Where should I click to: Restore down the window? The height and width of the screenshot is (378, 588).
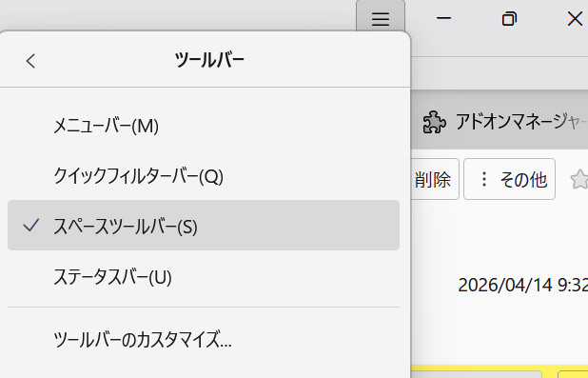509,18
